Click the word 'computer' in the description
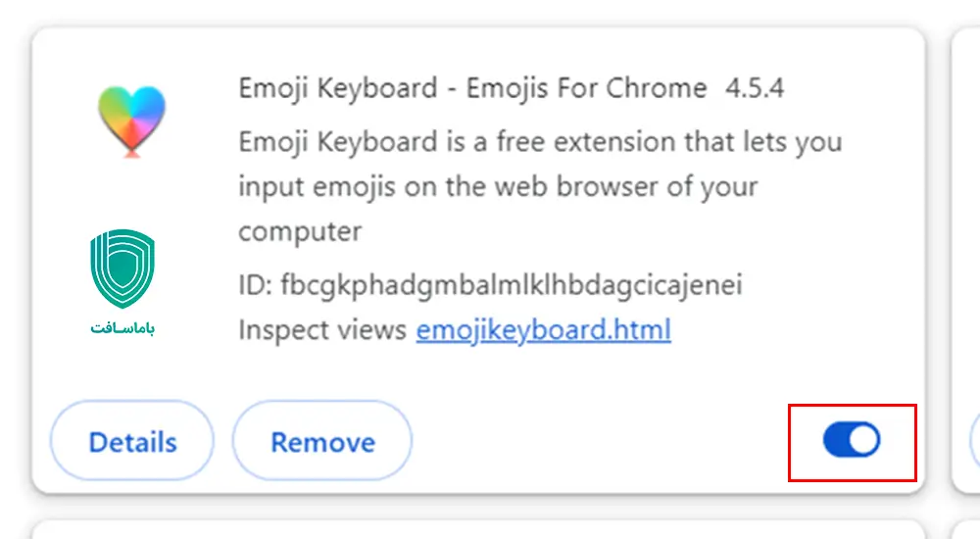This screenshot has height=539, width=980. pos(300,231)
